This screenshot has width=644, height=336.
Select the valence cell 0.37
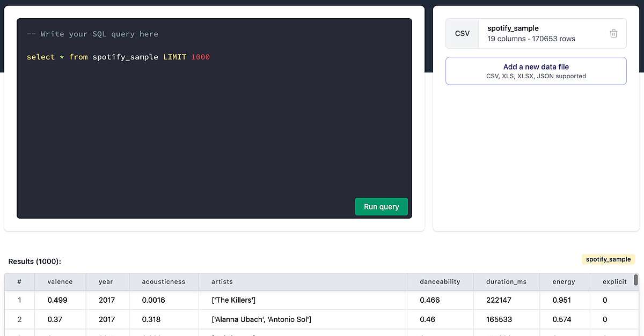tap(60, 319)
